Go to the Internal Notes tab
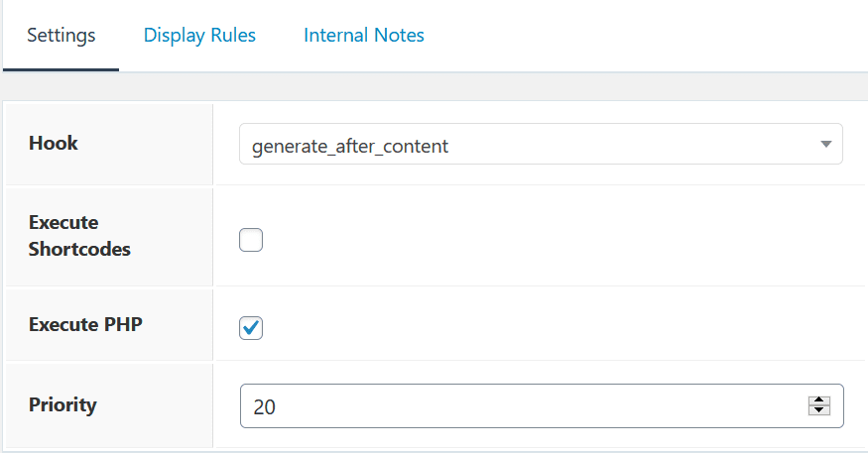The height and width of the screenshot is (453, 868). [x=363, y=36]
